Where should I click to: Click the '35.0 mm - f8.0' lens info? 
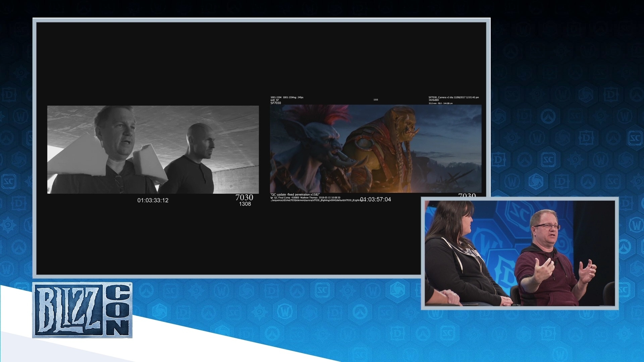click(x=441, y=103)
